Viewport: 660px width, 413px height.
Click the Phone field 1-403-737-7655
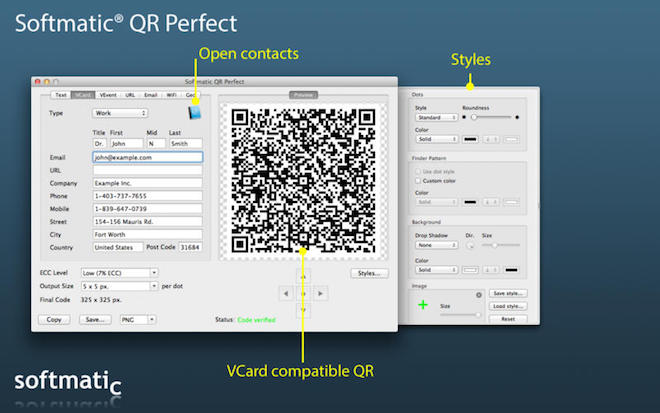pyautogui.click(x=147, y=196)
